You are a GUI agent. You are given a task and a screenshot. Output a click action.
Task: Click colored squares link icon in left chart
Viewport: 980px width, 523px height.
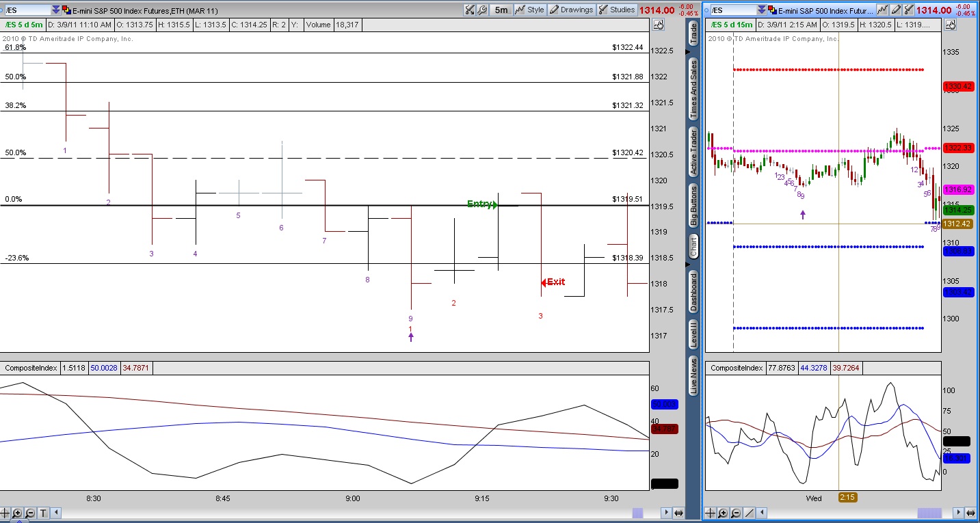(66, 10)
